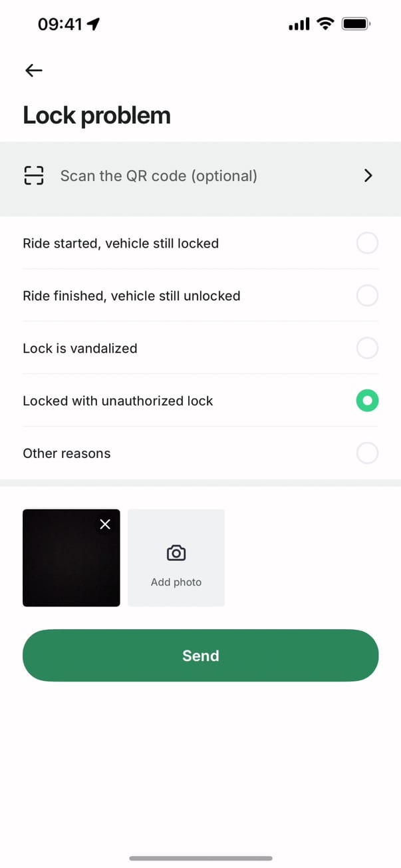Viewport: 401px width, 868px height.
Task: Tap the camera icon to add photo
Action: tap(176, 552)
